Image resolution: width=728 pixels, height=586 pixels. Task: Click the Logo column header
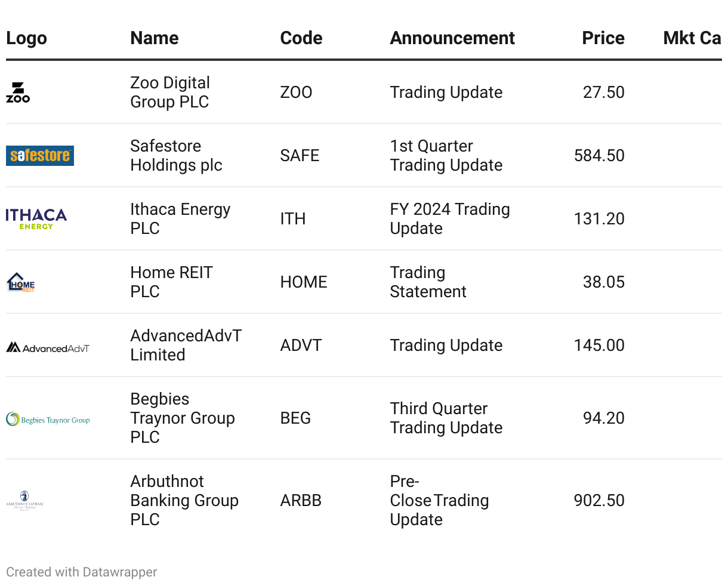click(26, 38)
